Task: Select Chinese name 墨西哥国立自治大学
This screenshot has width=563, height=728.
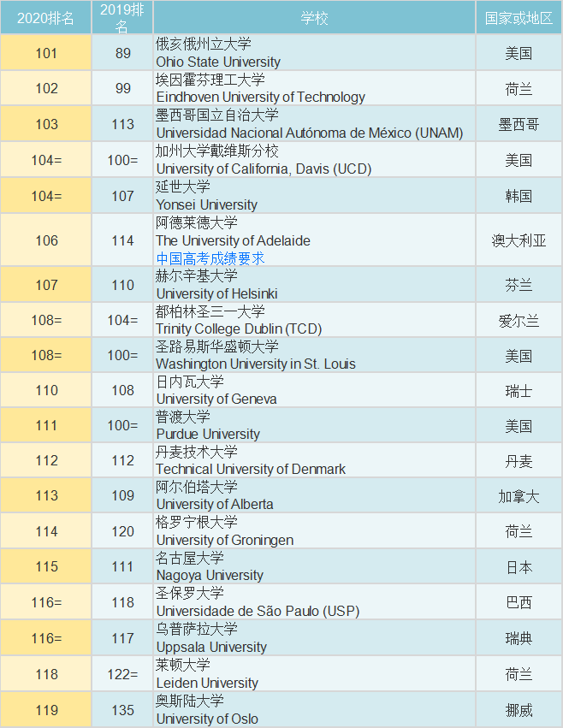Action: [x=217, y=115]
